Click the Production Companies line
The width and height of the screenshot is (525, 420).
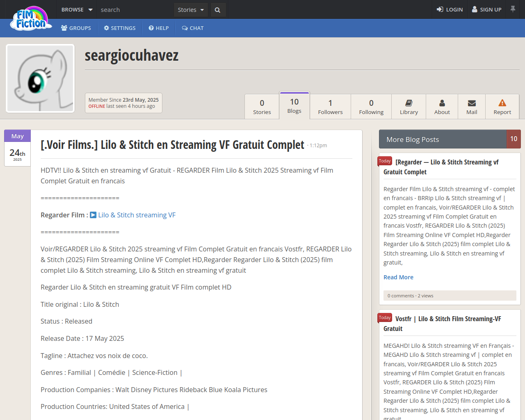coord(154,390)
